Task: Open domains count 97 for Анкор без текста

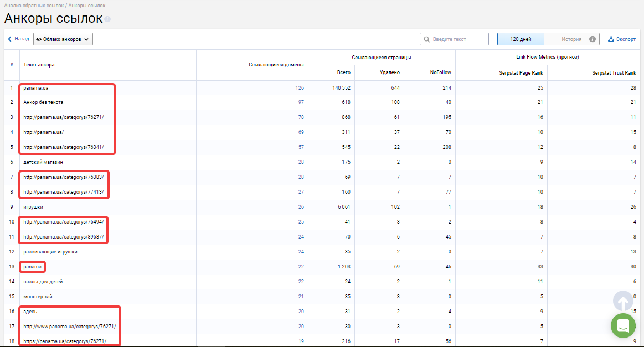Action: (x=301, y=102)
